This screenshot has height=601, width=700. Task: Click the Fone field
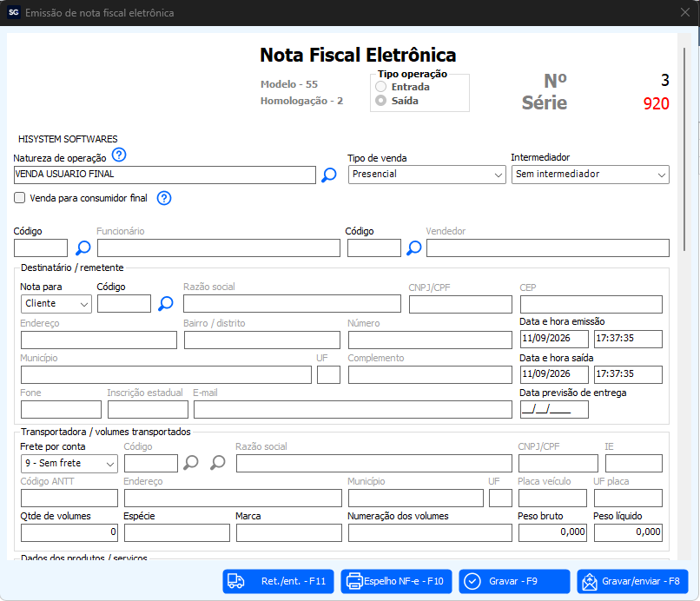click(61, 409)
